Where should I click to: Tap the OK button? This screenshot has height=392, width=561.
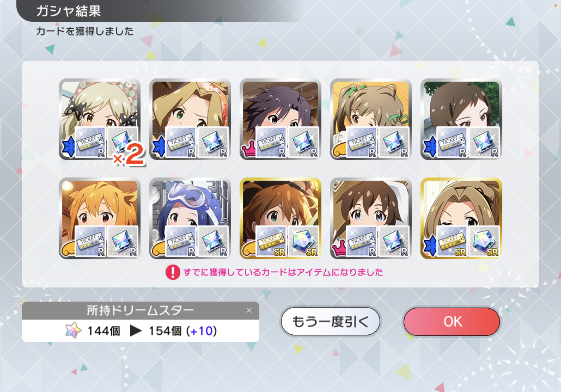tap(452, 321)
